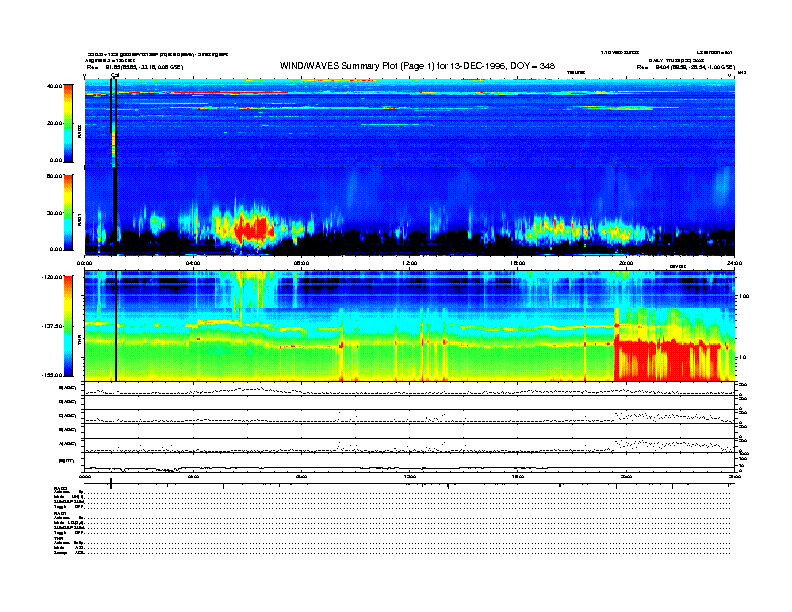Click the solid-trace line plot at stack bottom
Image resolution: width=792 pixels, height=612 pixels.
(x=409, y=462)
